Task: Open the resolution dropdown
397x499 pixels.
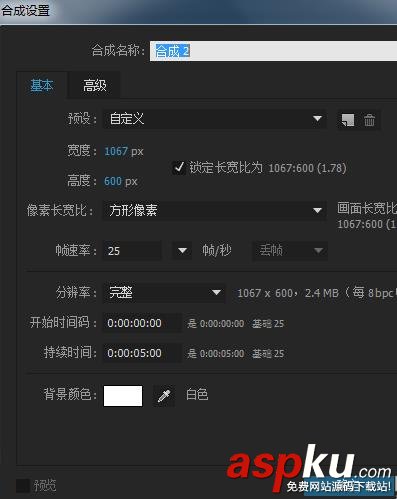Action: pyautogui.click(x=164, y=293)
